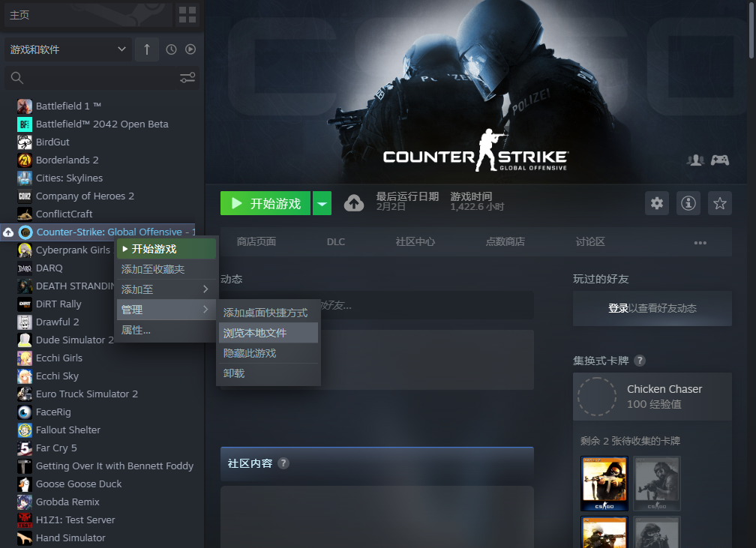Image resolution: width=756 pixels, height=548 pixels.
Task: Select Drawful 2 in the game list
Action: tap(57, 322)
